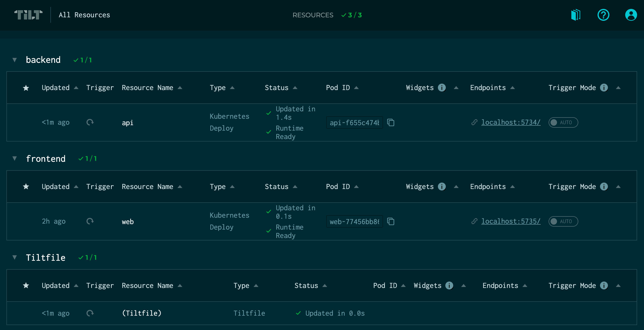This screenshot has height=330, width=644.
Task: Copy the api pod ID
Action: [x=391, y=122]
